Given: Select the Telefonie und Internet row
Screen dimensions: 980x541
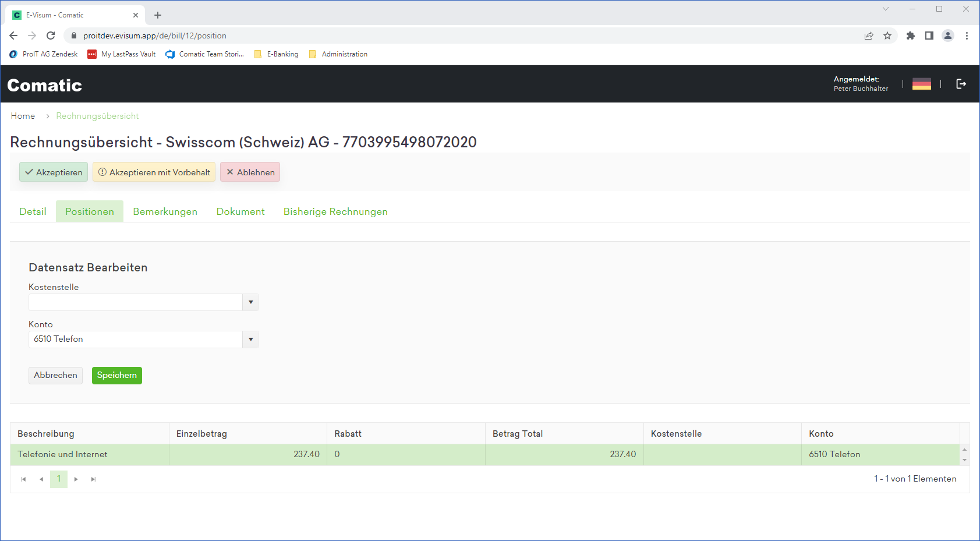Looking at the screenshot, I should click(x=484, y=454).
